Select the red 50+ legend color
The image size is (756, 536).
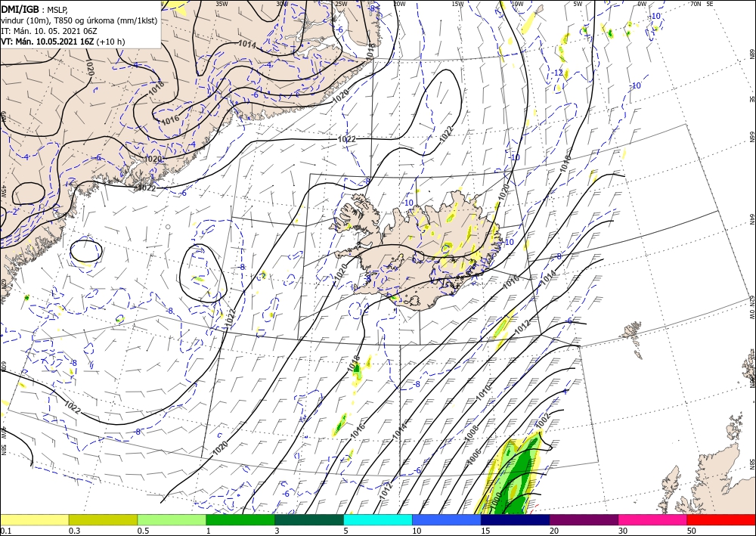click(x=721, y=519)
